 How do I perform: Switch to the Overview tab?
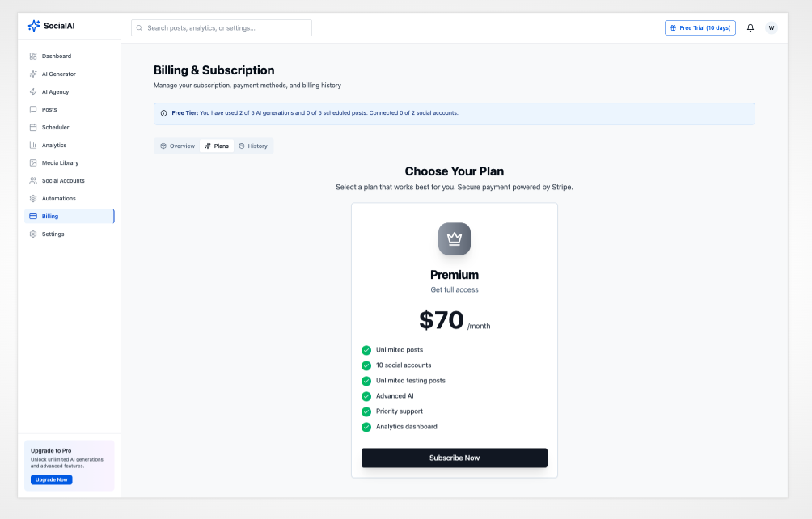[176, 146]
